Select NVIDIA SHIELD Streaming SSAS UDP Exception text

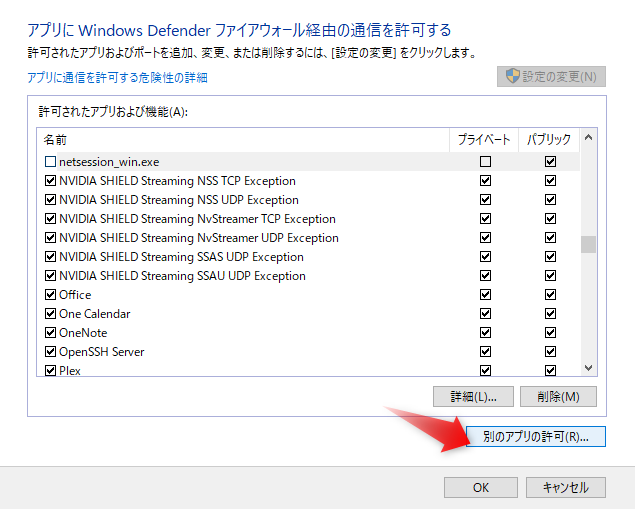(181, 257)
